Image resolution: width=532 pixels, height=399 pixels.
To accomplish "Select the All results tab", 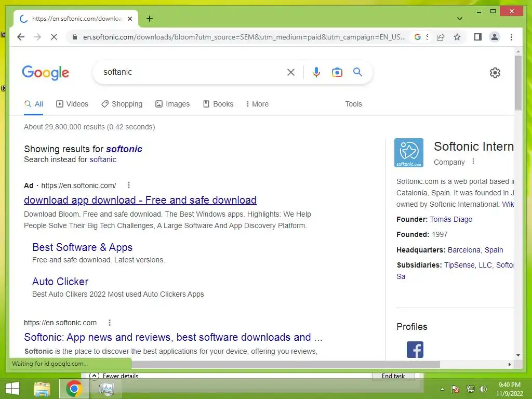I will 34,104.
